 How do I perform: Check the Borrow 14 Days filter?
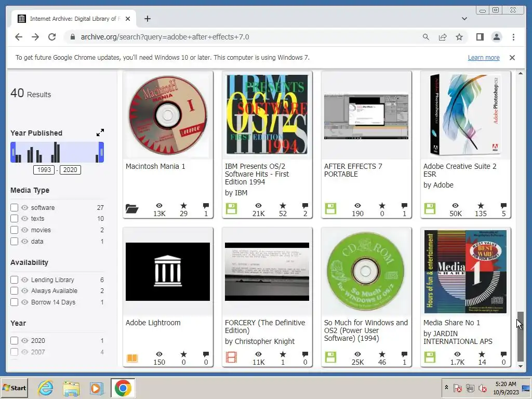[14, 302]
